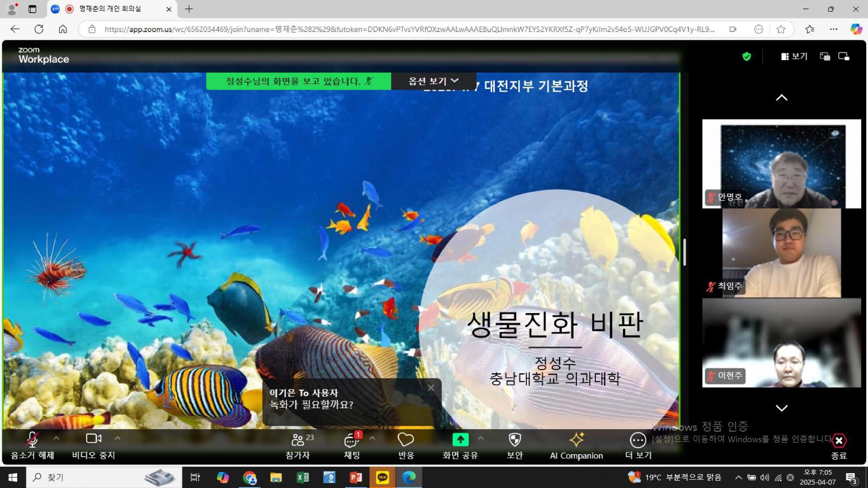The image size is (868, 488).
Task: Open File Explorer from taskbar
Action: pos(276,477)
